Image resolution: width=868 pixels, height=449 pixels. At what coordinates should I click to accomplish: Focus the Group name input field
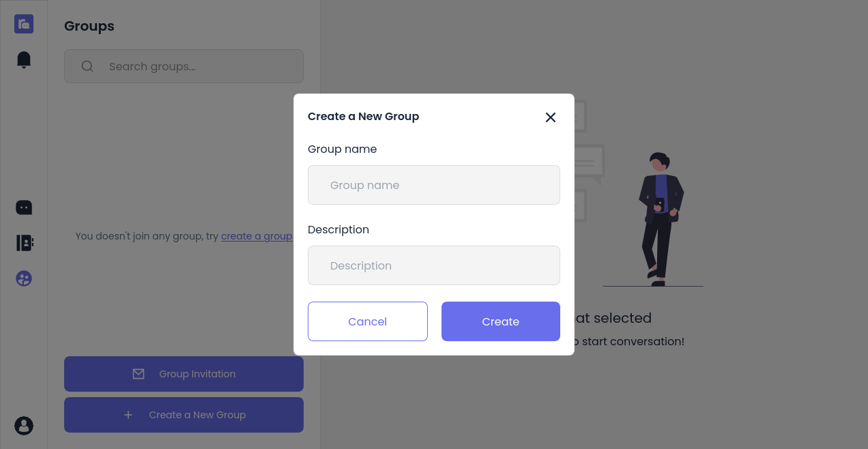[x=433, y=185]
